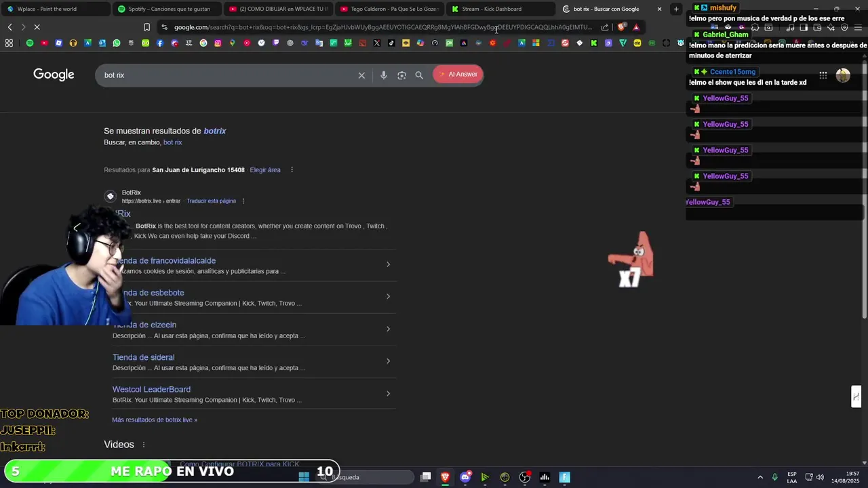Open Tienda de sideral link
This screenshot has height=488, width=868.
(x=143, y=357)
